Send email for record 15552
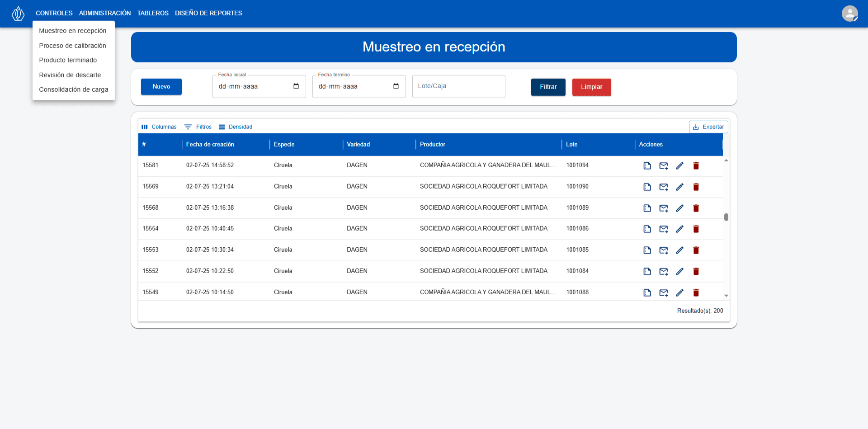 click(663, 271)
